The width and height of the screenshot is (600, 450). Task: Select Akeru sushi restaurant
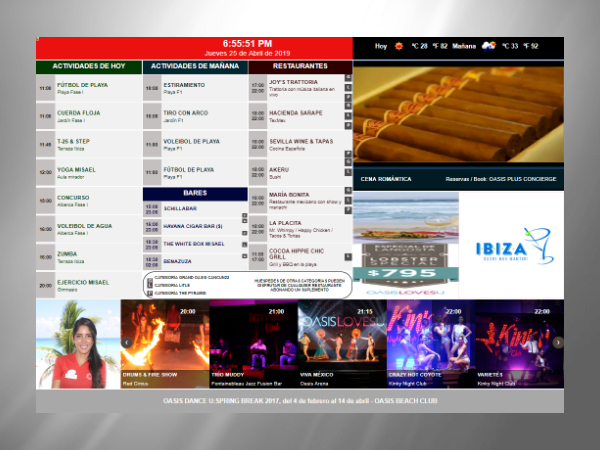300,173
